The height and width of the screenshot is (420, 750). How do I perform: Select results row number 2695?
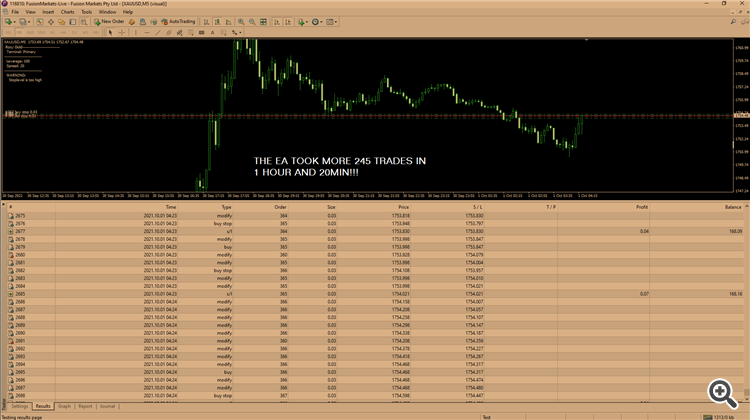[375, 372]
